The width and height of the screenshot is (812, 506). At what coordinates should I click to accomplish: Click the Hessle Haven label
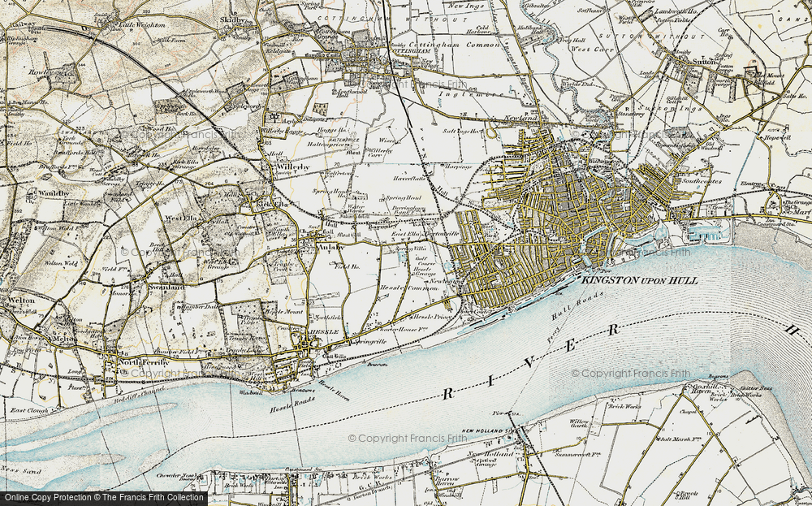click(334, 390)
